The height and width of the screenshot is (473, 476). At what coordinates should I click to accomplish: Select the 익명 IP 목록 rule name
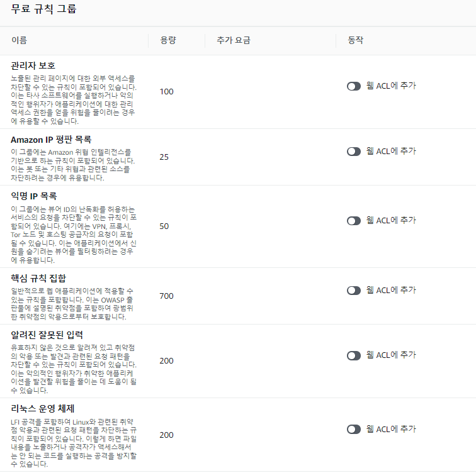34,196
